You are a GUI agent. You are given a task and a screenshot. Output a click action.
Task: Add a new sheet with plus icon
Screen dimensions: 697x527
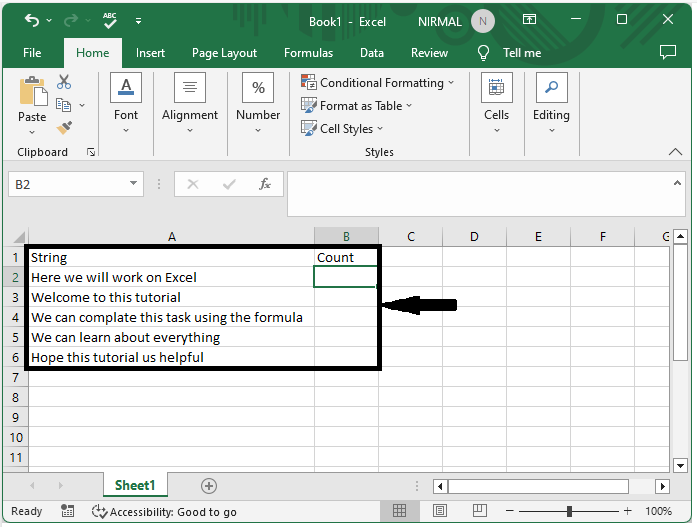pos(208,486)
